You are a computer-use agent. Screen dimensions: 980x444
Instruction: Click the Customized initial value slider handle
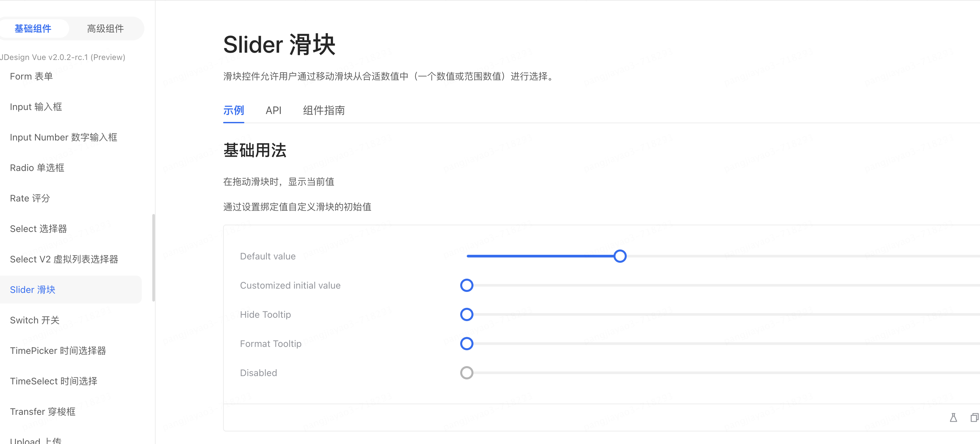(466, 286)
